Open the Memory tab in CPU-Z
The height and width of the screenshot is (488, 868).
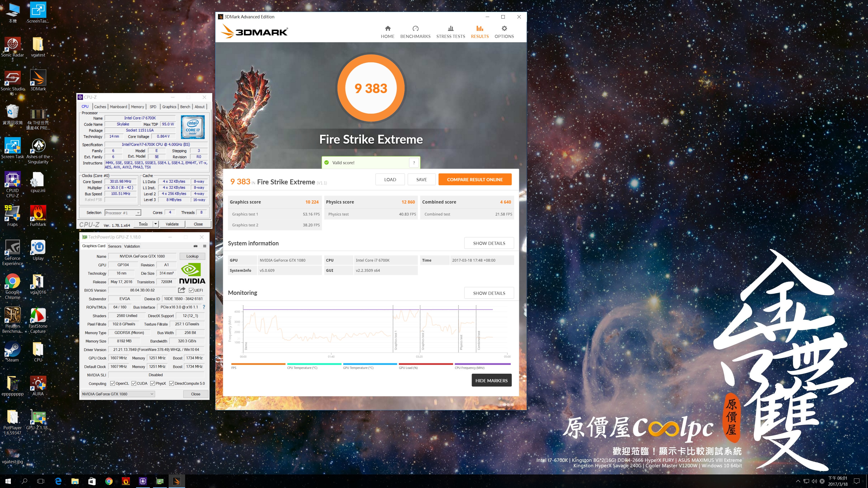137,106
